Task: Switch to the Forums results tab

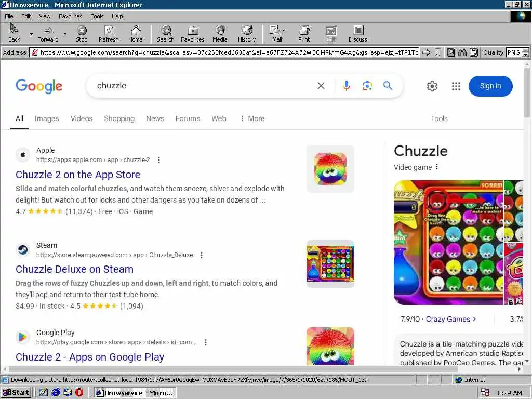Action: [188, 118]
